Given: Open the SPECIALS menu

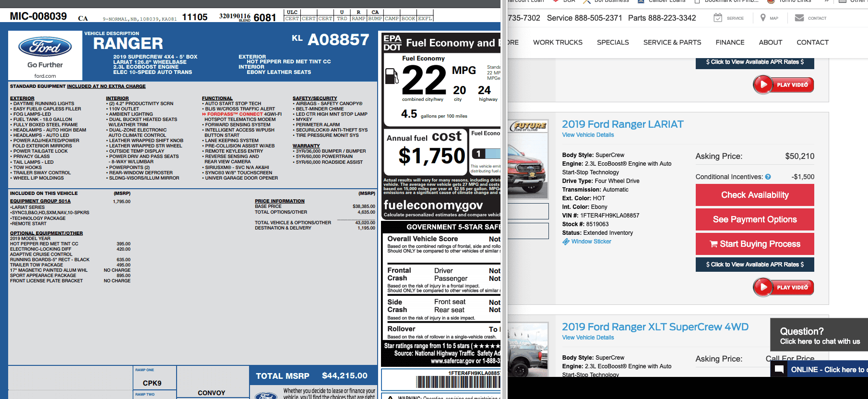Looking at the screenshot, I should coord(613,42).
